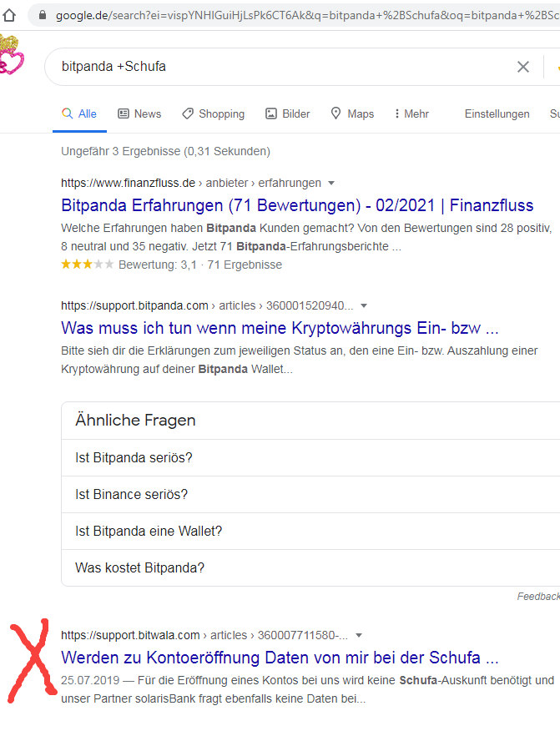
Task: Open the browser home page icon
Action: 9,15
